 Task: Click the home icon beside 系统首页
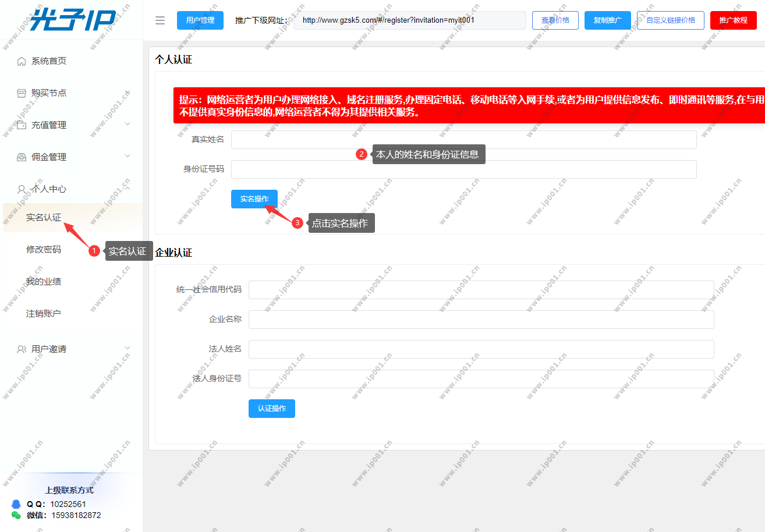coord(22,61)
